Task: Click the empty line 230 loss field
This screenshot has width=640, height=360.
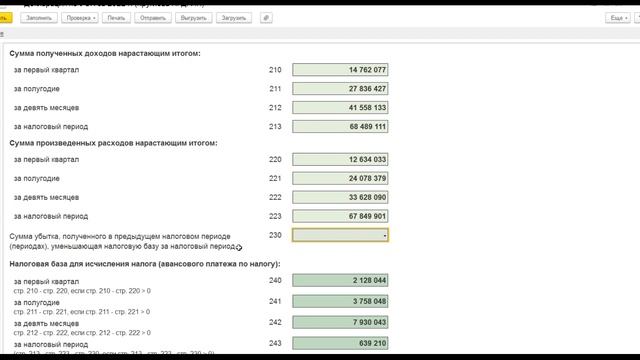Action: click(x=340, y=235)
